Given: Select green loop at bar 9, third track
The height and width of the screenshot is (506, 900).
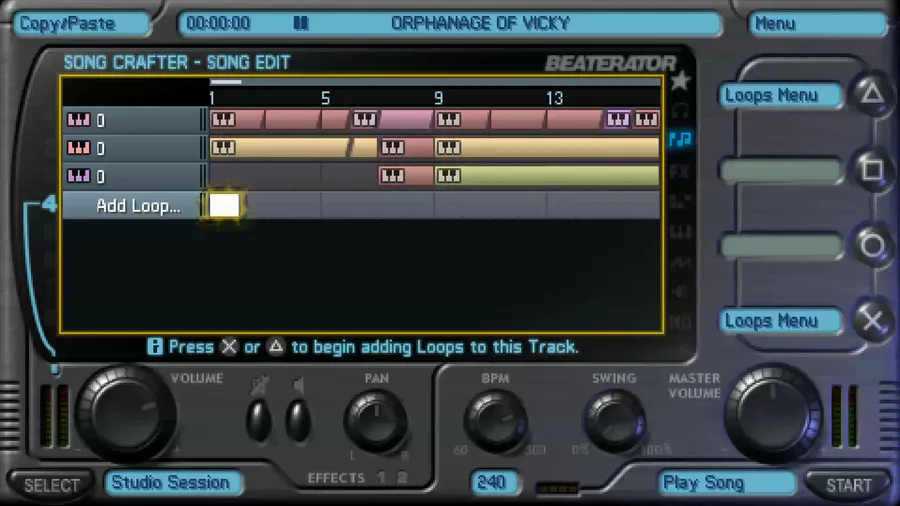Looking at the screenshot, I should [547, 176].
